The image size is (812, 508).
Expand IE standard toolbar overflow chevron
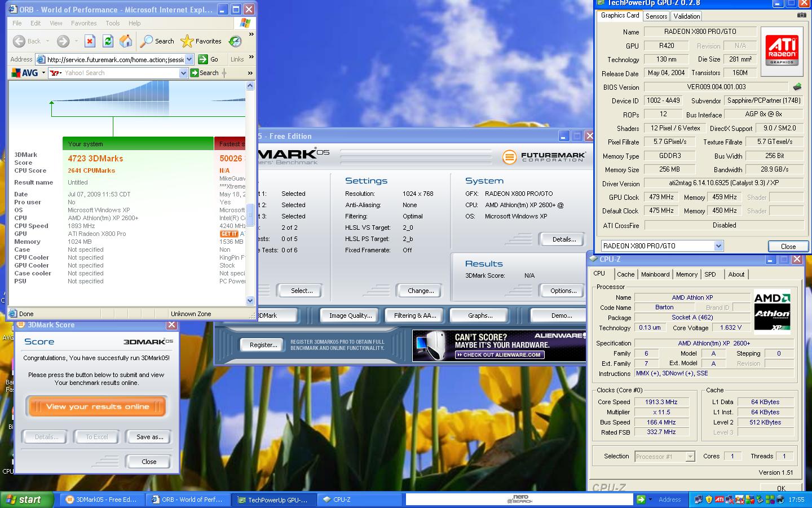[x=251, y=35]
